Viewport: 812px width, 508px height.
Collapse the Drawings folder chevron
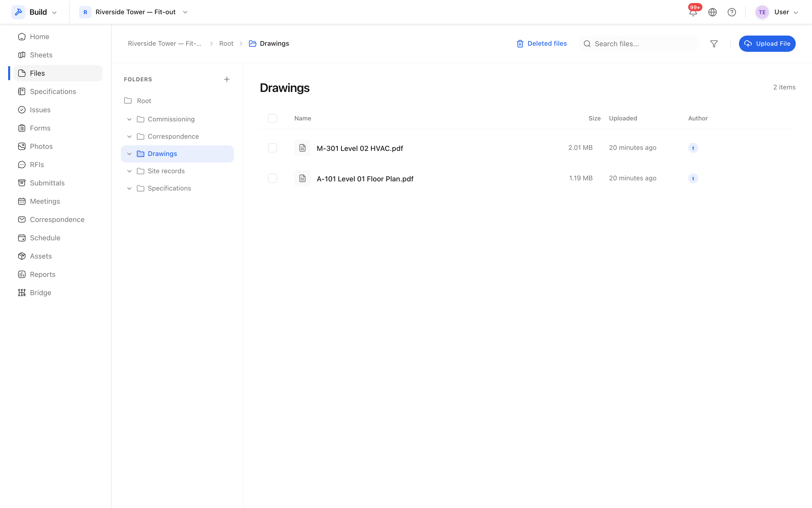(x=129, y=154)
